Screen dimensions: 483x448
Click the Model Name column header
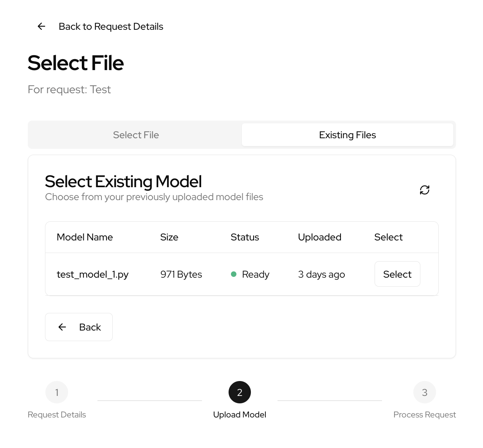coord(85,237)
